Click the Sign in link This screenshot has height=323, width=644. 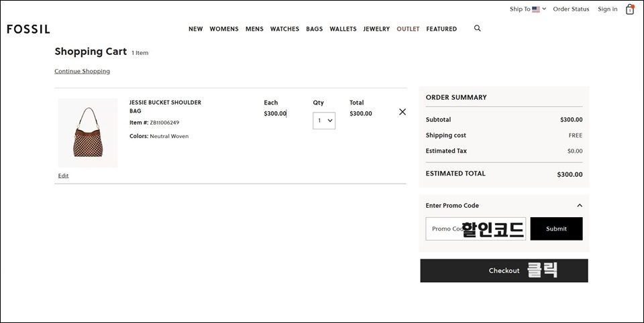[x=608, y=9]
